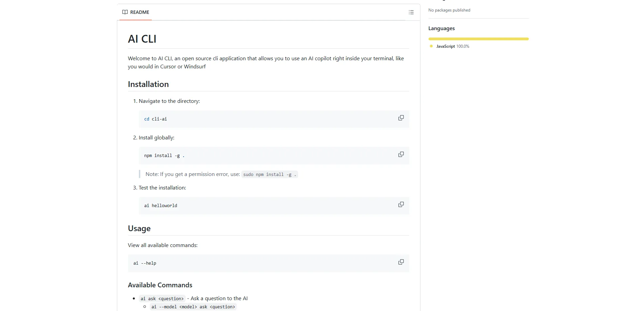Click the inline 'sudo npm install -g .' code
This screenshot has height=311, width=644.
(x=269, y=175)
